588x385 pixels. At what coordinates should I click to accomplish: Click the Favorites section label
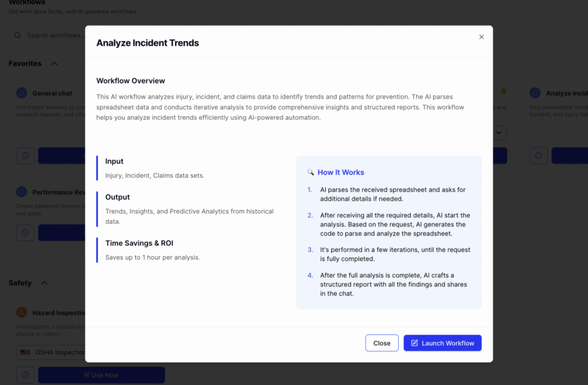(x=25, y=63)
